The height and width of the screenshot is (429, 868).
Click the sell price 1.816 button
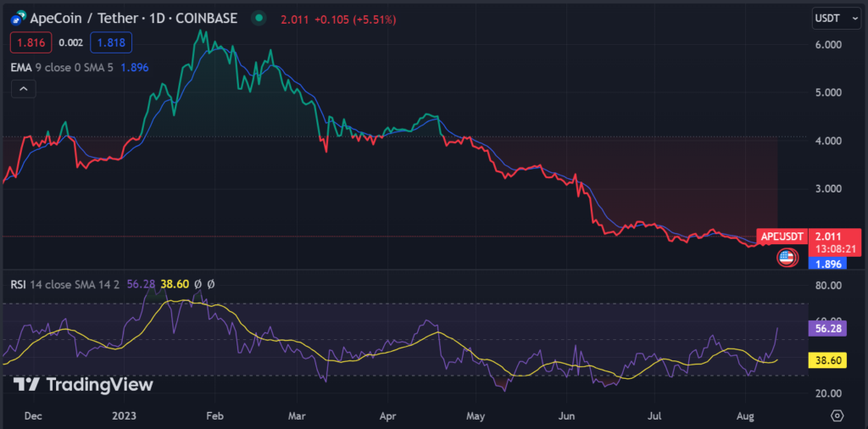pyautogui.click(x=31, y=42)
